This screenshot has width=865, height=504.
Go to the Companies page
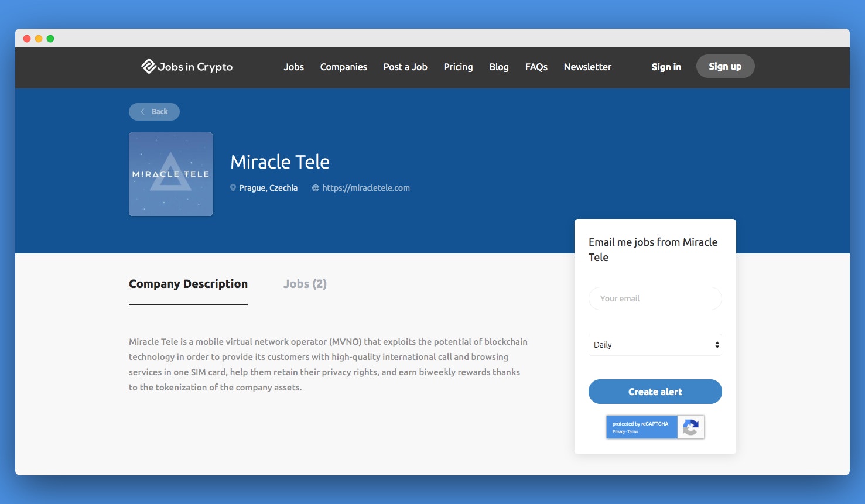(x=344, y=67)
